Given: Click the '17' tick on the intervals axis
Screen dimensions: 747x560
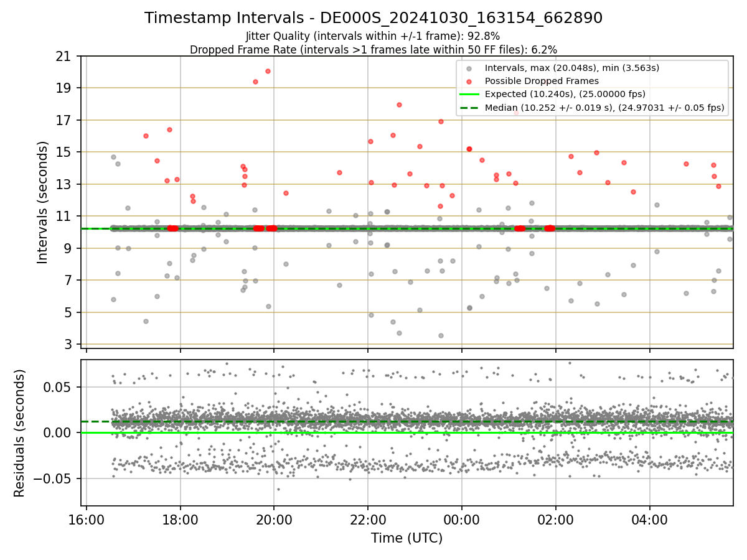Looking at the screenshot, I should (63, 120).
